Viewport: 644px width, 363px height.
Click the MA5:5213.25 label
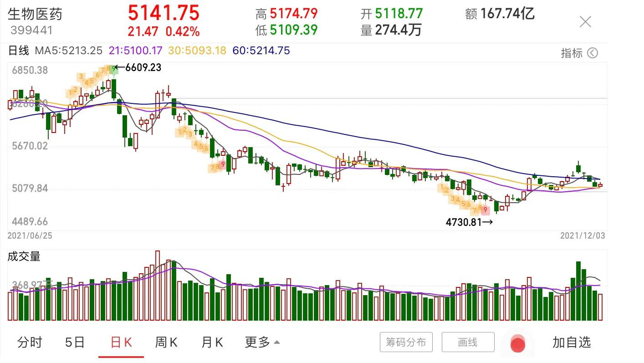tap(70, 51)
